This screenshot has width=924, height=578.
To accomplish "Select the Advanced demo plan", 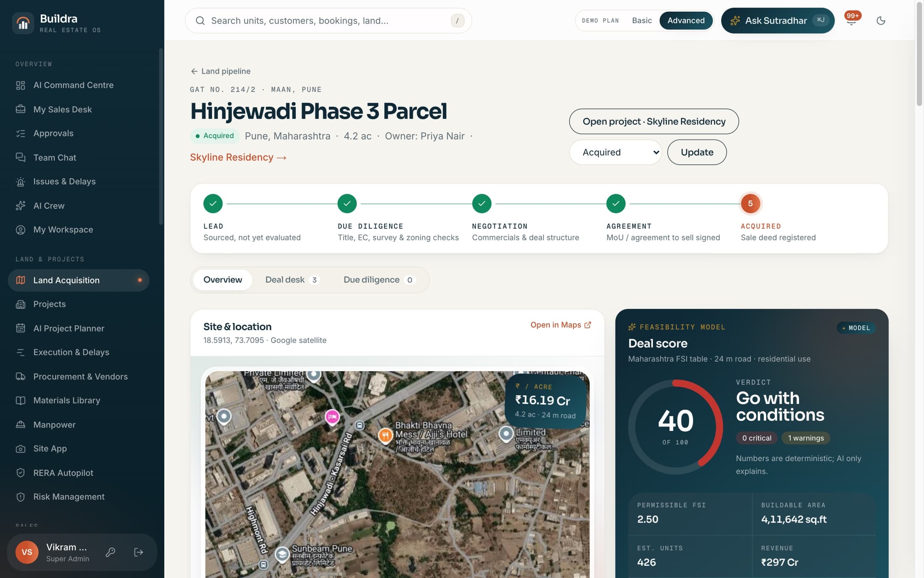I will pos(686,21).
